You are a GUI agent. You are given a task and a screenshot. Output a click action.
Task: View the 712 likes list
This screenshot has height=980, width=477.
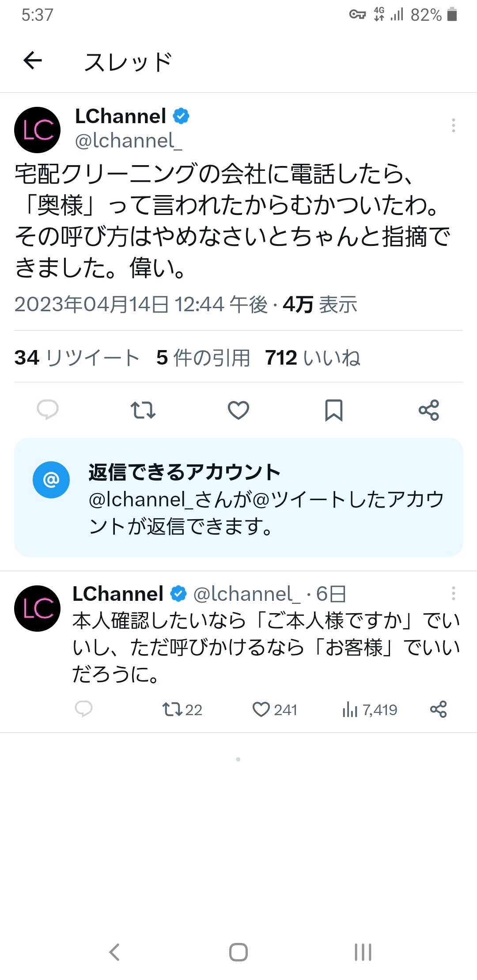point(313,358)
